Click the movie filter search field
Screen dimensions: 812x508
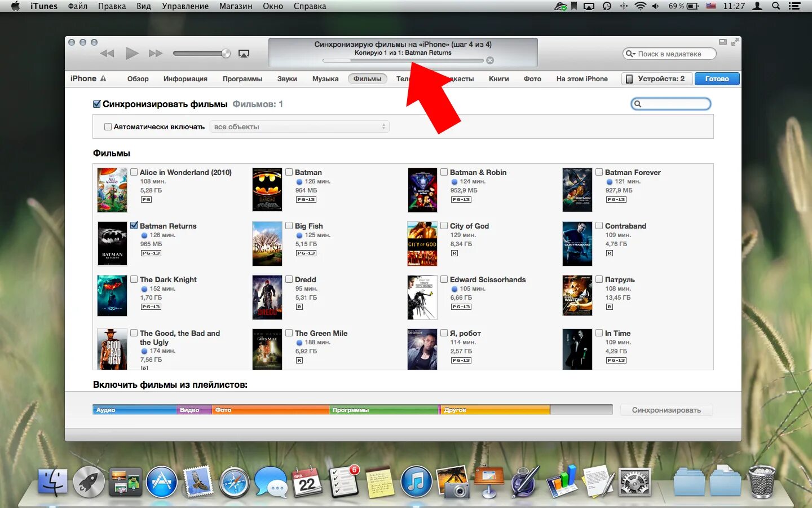click(670, 104)
